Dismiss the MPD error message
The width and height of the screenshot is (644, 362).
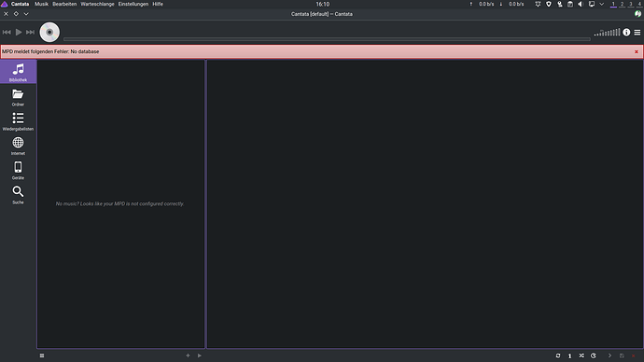pos(637,51)
